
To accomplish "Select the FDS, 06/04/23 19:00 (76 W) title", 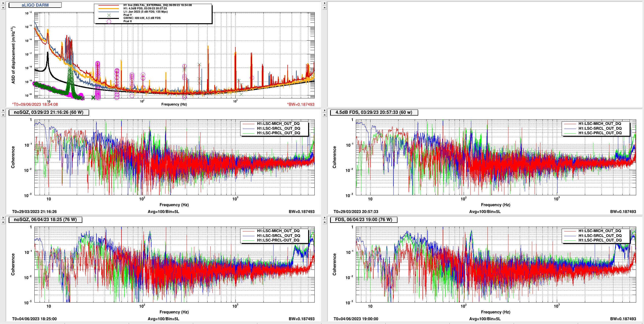I will [363, 220].
